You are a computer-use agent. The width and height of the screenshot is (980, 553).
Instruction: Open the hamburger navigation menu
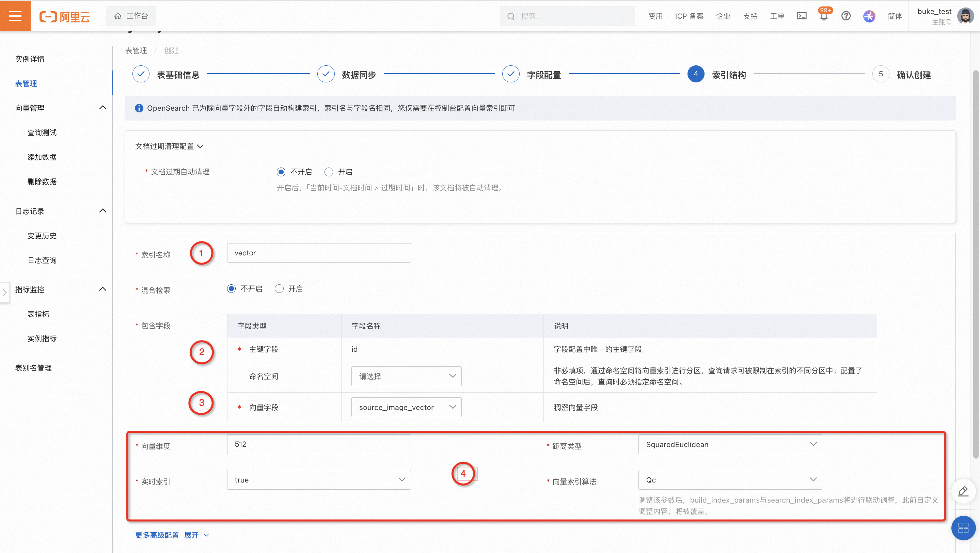click(15, 16)
